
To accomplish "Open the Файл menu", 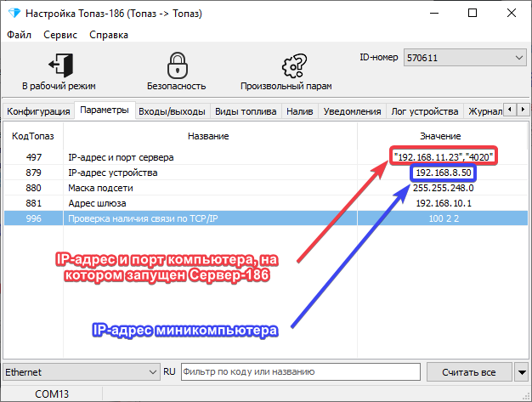I will click(x=19, y=35).
